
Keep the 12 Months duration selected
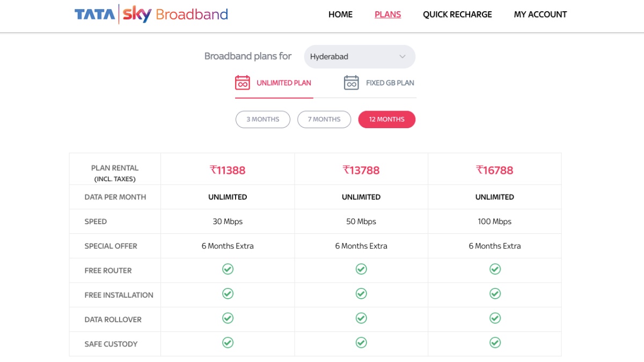coord(386,119)
